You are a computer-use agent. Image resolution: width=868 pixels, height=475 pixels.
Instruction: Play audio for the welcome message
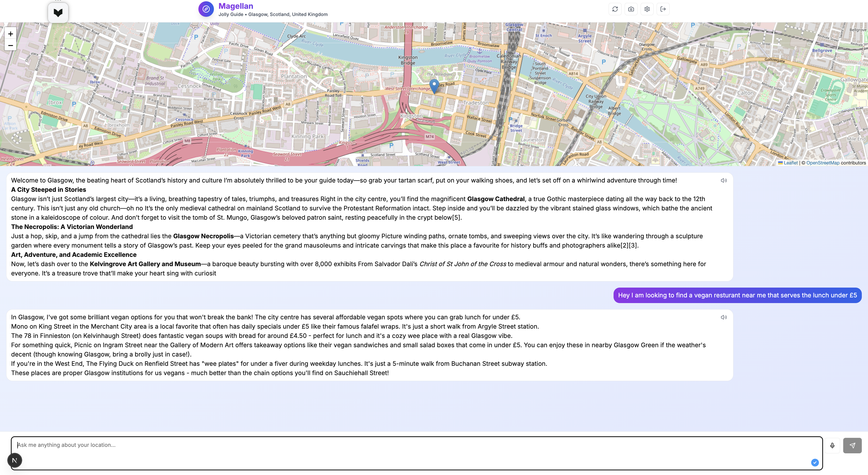(x=723, y=180)
